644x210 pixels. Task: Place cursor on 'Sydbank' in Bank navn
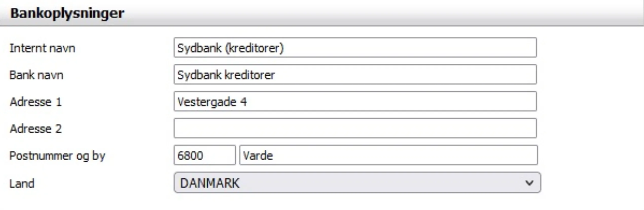coord(199,75)
